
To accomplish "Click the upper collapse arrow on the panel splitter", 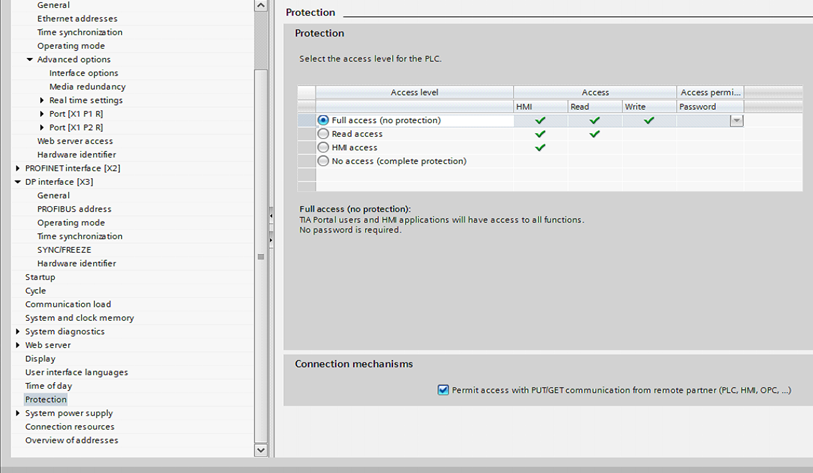I will pyautogui.click(x=270, y=215).
